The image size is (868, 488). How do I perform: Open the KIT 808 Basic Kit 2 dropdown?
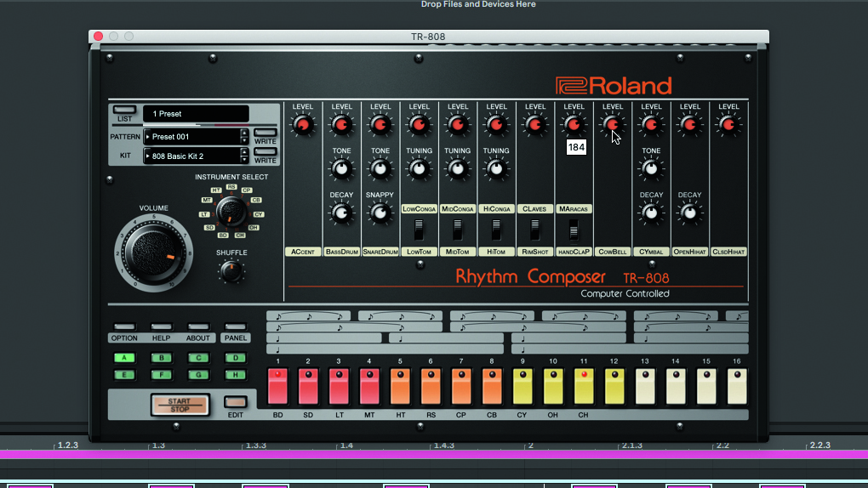(191, 156)
